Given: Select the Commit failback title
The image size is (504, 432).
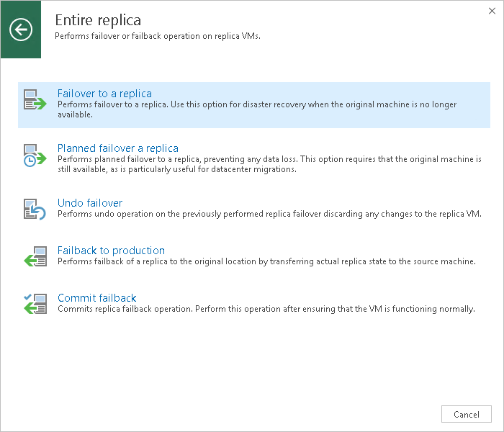Looking at the screenshot, I should pyautogui.click(x=96, y=298).
